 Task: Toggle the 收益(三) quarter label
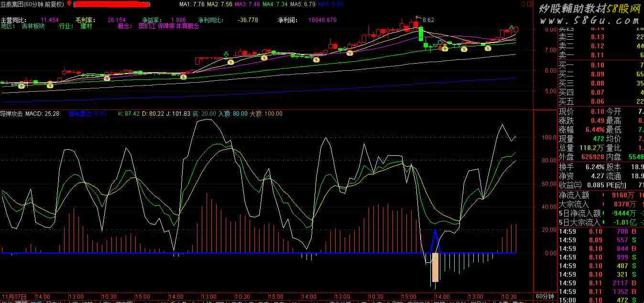[570, 185]
